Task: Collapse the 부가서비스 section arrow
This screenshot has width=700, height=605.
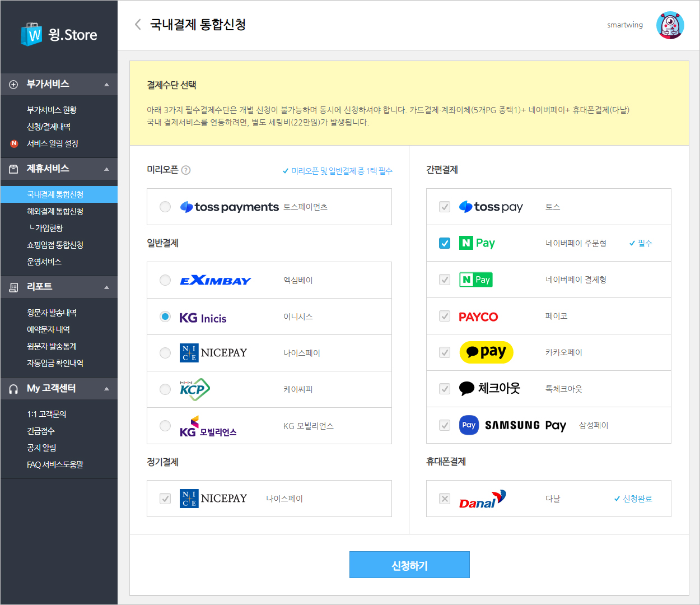Action: tap(106, 85)
